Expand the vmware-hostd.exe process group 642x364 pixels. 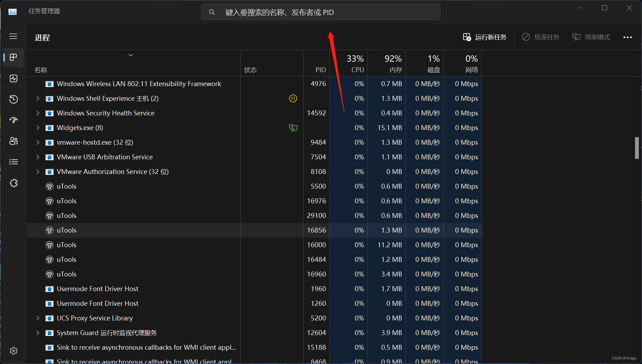[38, 142]
